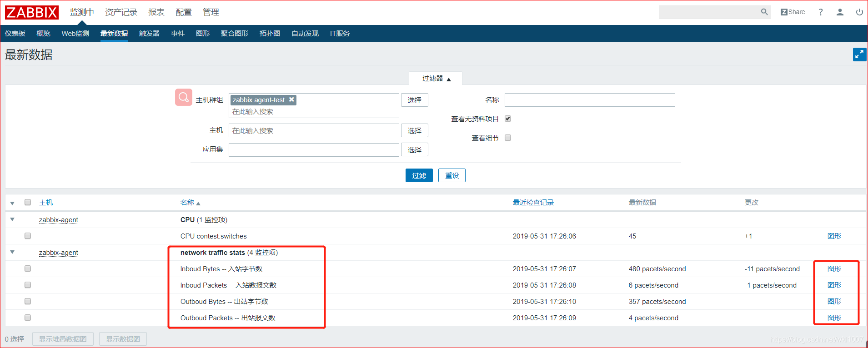This screenshot has height=348, width=868.
Task: Click the logout power icon
Action: coord(859,12)
